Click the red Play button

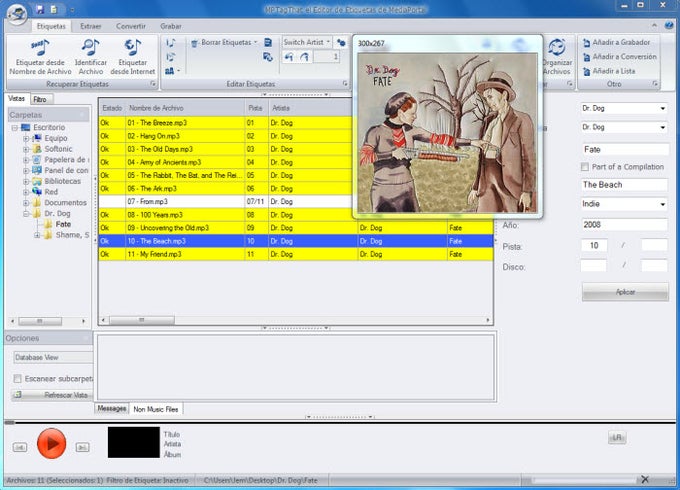[52, 443]
